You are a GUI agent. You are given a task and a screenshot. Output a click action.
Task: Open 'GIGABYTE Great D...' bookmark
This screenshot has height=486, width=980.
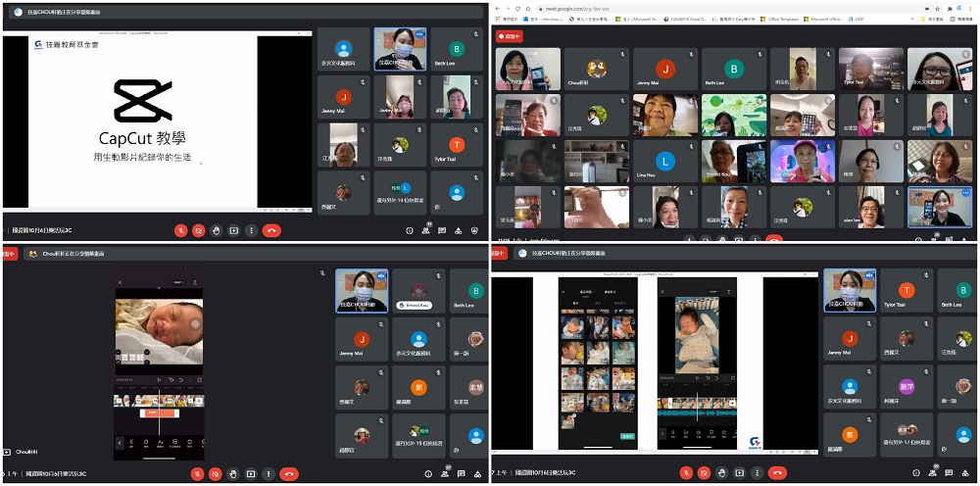pyautogui.click(x=687, y=20)
